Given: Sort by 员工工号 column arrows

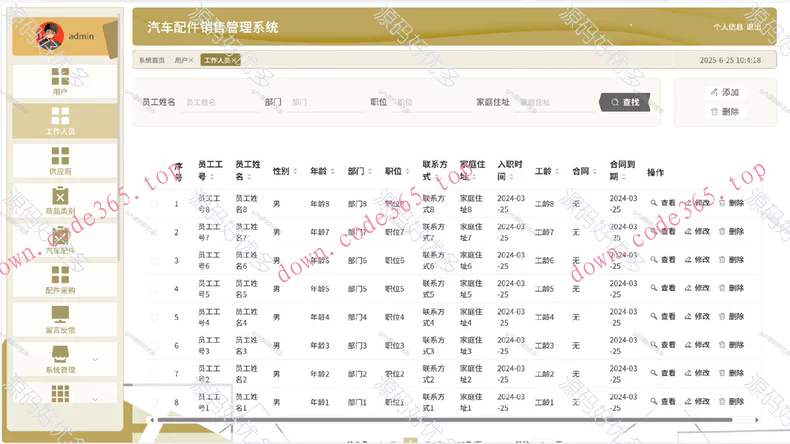Looking at the screenshot, I should tap(212, 177).
